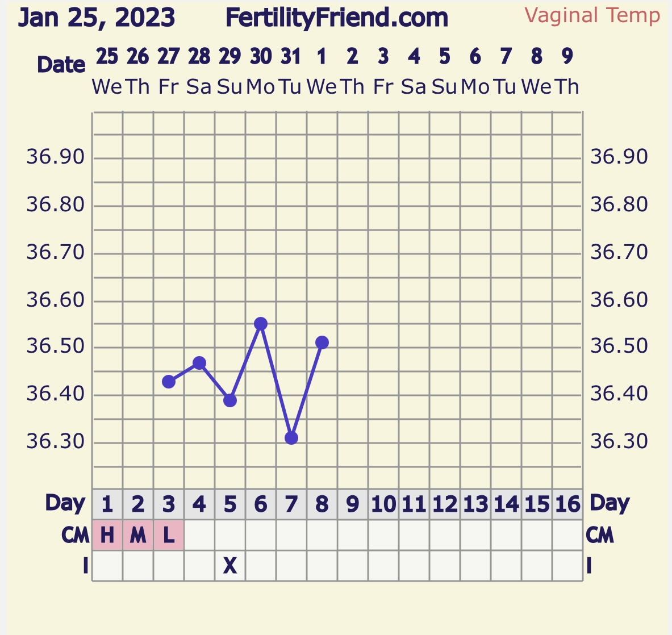Select the Jan 25, 2023 chart date heading
Viewport: 672px width, 635px height.
point(97,18)
